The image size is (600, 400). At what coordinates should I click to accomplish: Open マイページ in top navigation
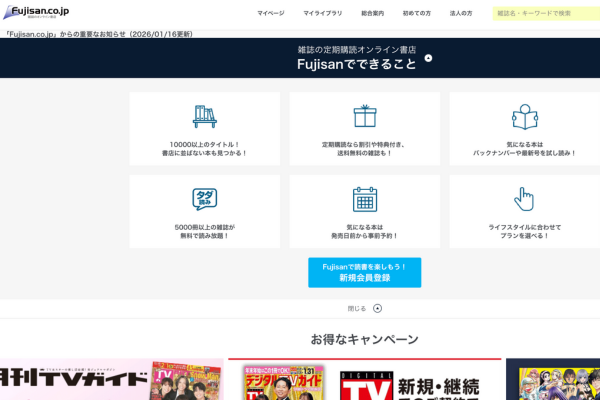pos(271,13)
